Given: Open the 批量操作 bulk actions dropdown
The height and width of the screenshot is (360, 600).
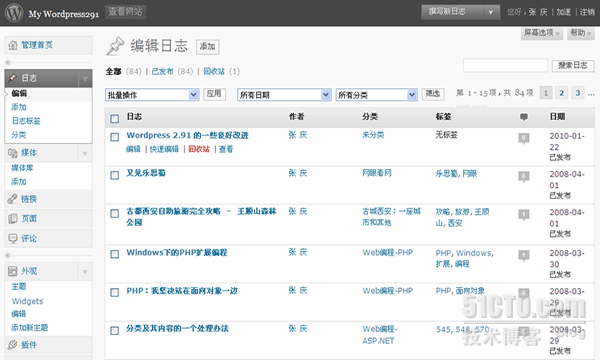Looking at the screenshot, I should coord(152,95).
